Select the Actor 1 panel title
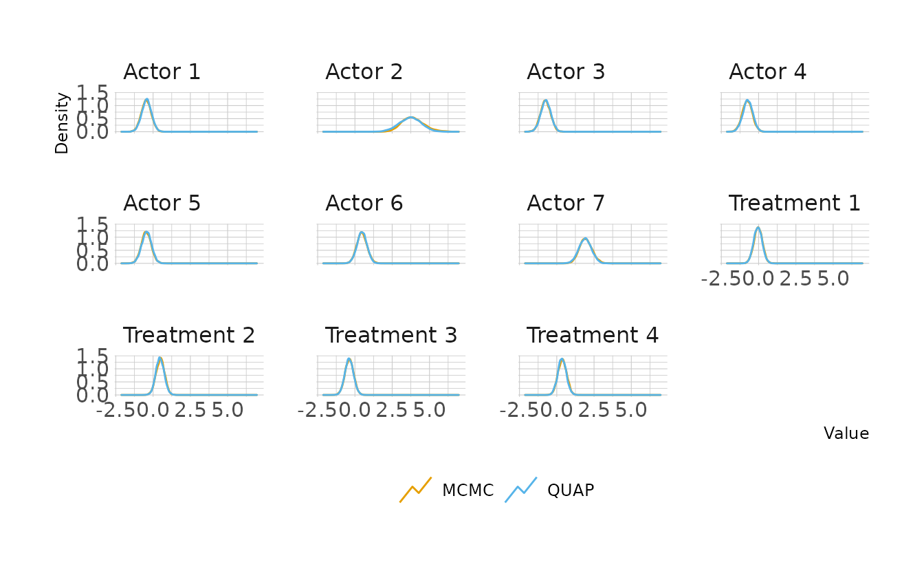The width and height of the screenshot is (924, 571). [x=162, y=72]
